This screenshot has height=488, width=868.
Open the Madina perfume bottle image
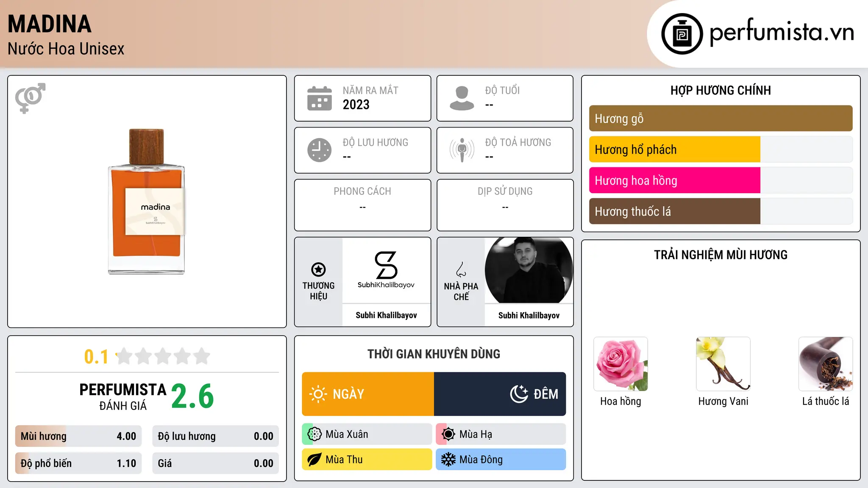147,202
